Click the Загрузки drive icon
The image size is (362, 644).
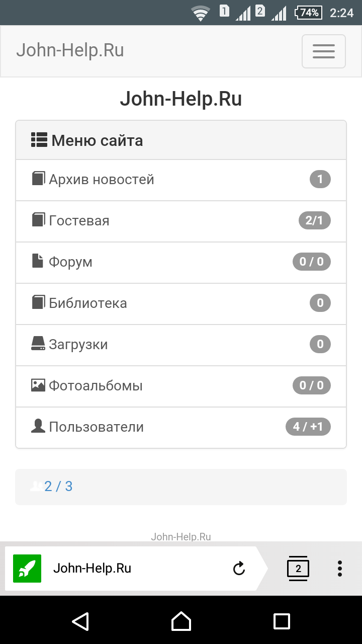click(38, 344)
